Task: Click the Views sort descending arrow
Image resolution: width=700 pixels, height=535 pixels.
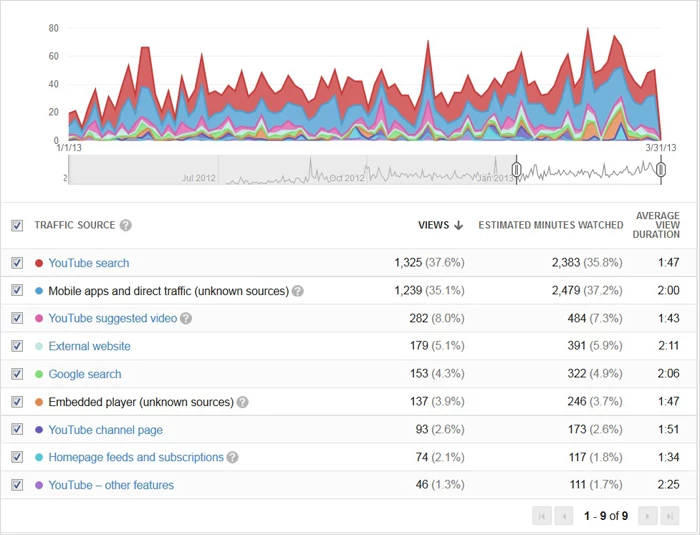Action: click(x=458, y=225)
